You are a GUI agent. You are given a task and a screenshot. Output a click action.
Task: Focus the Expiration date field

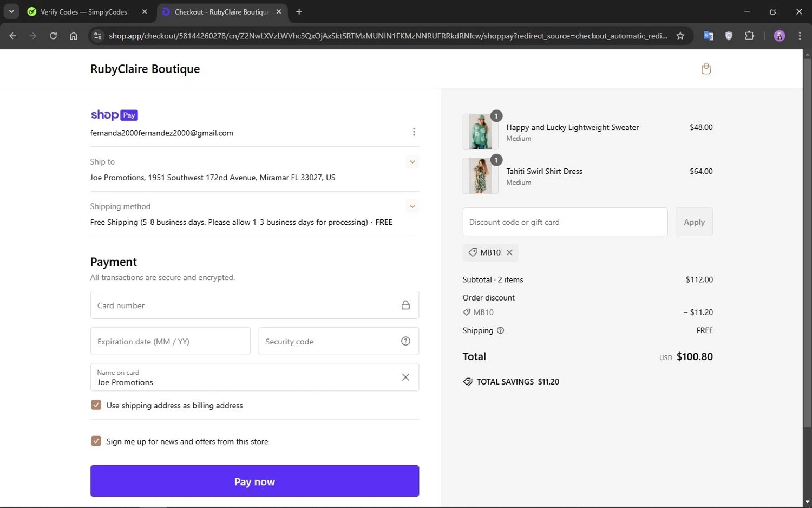(x=171, y=341)
